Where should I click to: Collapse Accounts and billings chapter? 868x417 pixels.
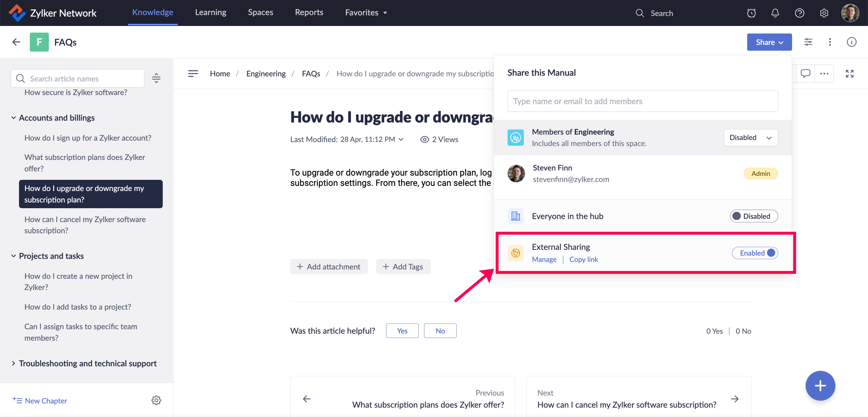tap(13, 118)
